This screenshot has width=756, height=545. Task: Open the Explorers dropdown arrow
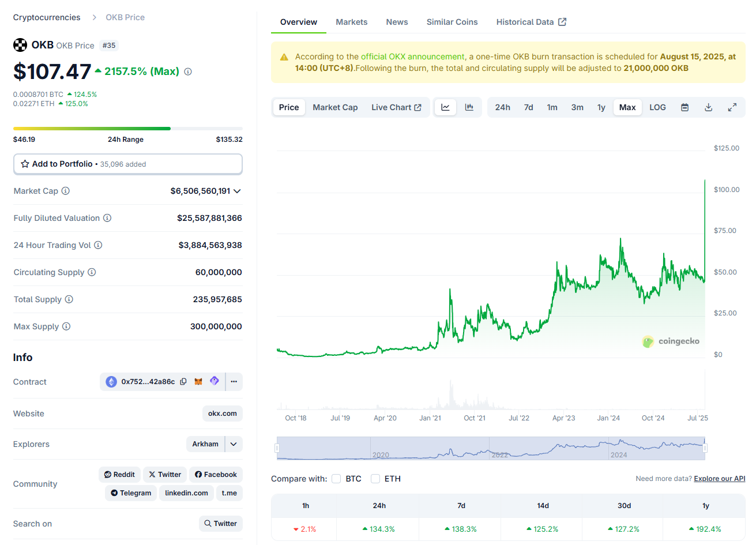tap(234, 444)
